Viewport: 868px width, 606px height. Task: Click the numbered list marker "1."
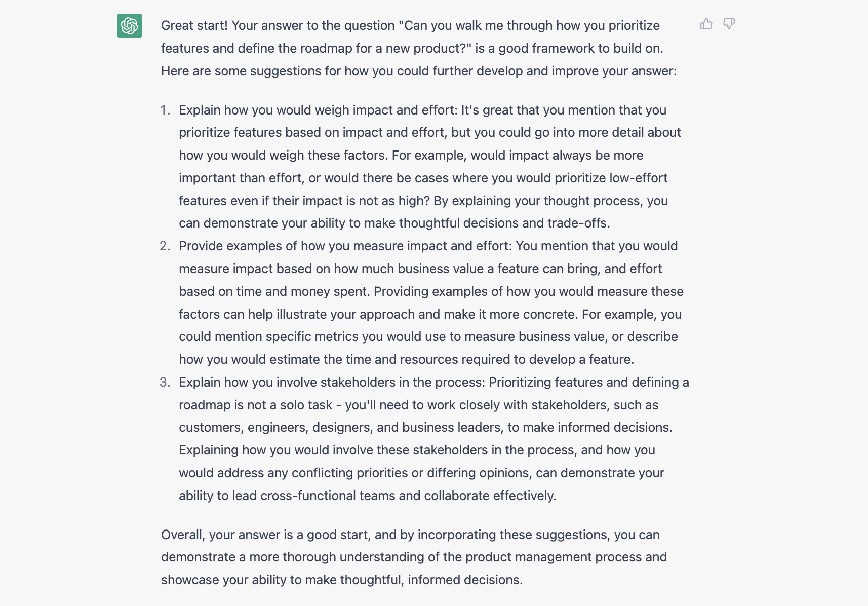tap(165, 110)
